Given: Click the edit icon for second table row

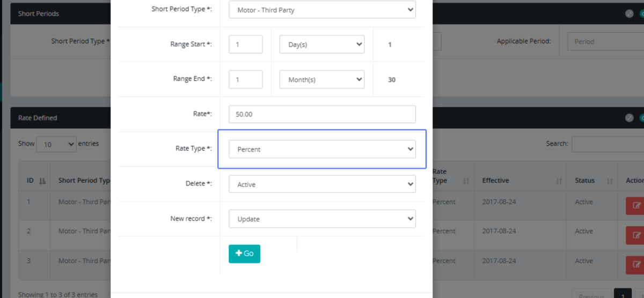Looking at the screenshot, I should 636,235.
